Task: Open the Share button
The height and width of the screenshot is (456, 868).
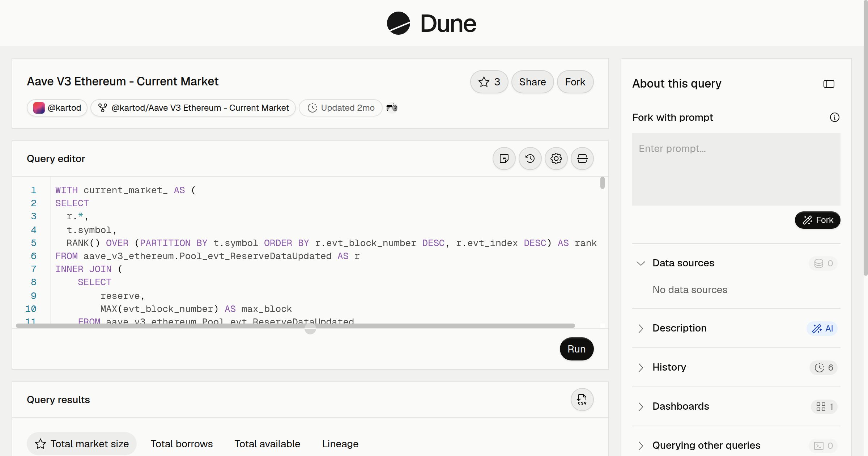Action: 532,82
